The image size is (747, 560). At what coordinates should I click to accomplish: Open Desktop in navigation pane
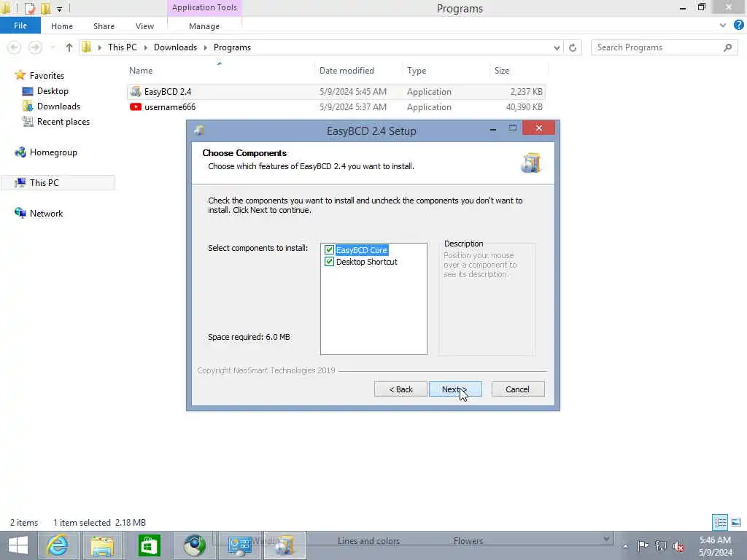pos(53,91)
